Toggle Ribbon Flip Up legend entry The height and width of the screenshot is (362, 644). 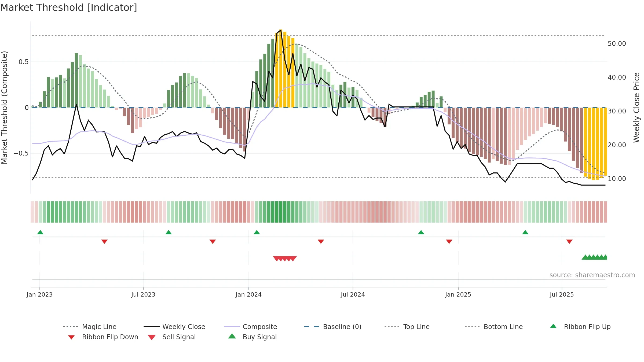(580, 327)
